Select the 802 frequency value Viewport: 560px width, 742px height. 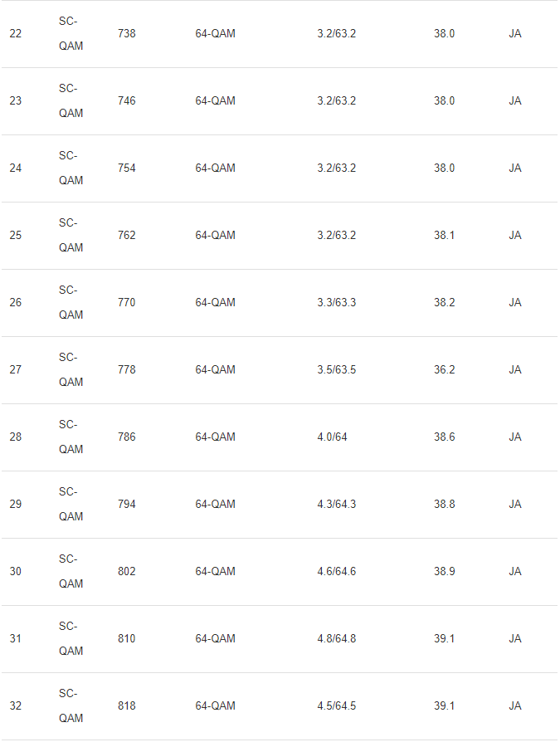[x=127, y=572]
